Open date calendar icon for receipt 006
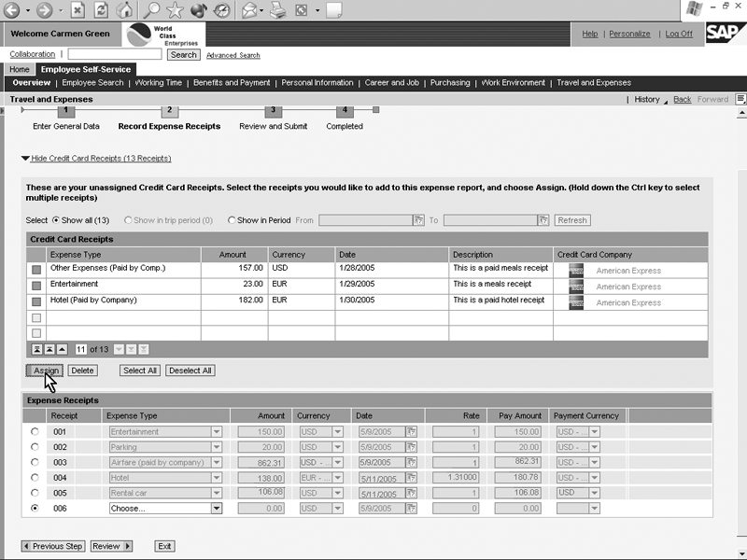 pyautogui.click(x=411, y=508)
